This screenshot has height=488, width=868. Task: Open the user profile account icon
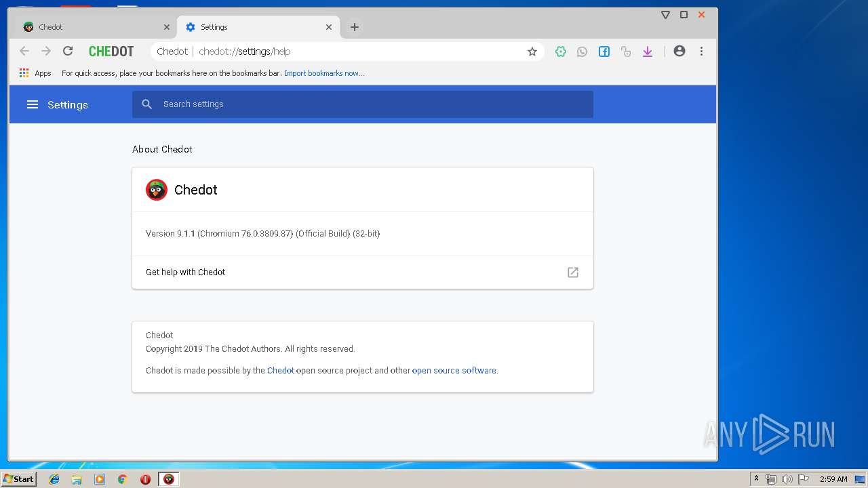click(679, 51)
